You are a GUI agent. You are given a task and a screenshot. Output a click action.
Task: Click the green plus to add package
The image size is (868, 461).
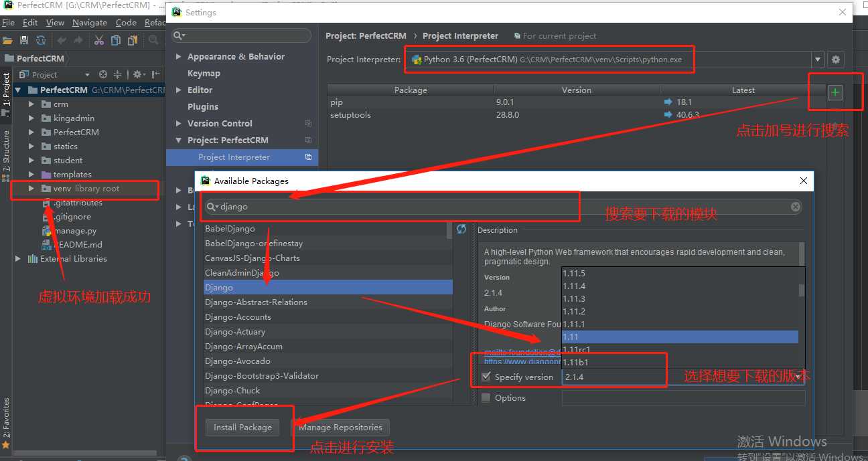835,92
